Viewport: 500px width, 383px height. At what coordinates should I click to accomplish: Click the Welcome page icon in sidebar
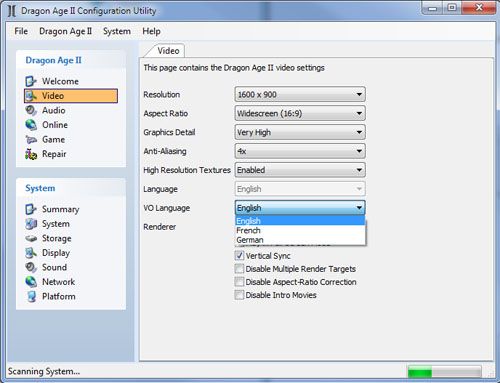[31, 81]
